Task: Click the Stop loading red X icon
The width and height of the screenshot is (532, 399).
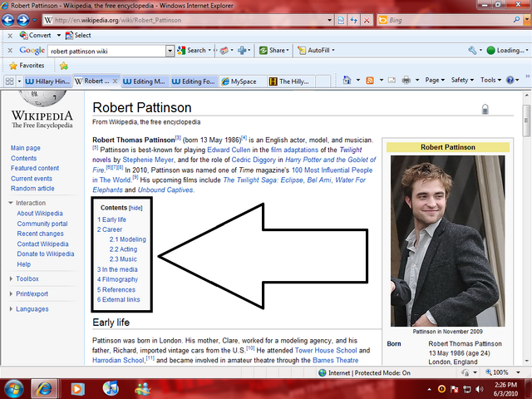Action: 367,20
